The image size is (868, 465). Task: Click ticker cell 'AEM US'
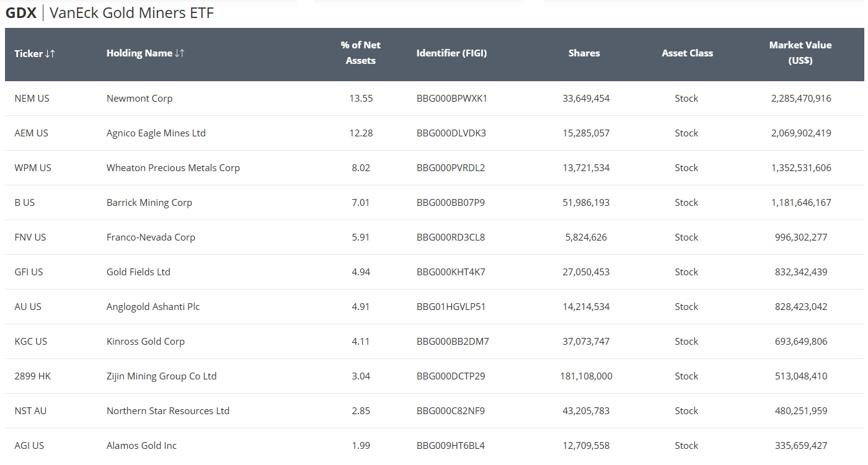tap(31, 133)
